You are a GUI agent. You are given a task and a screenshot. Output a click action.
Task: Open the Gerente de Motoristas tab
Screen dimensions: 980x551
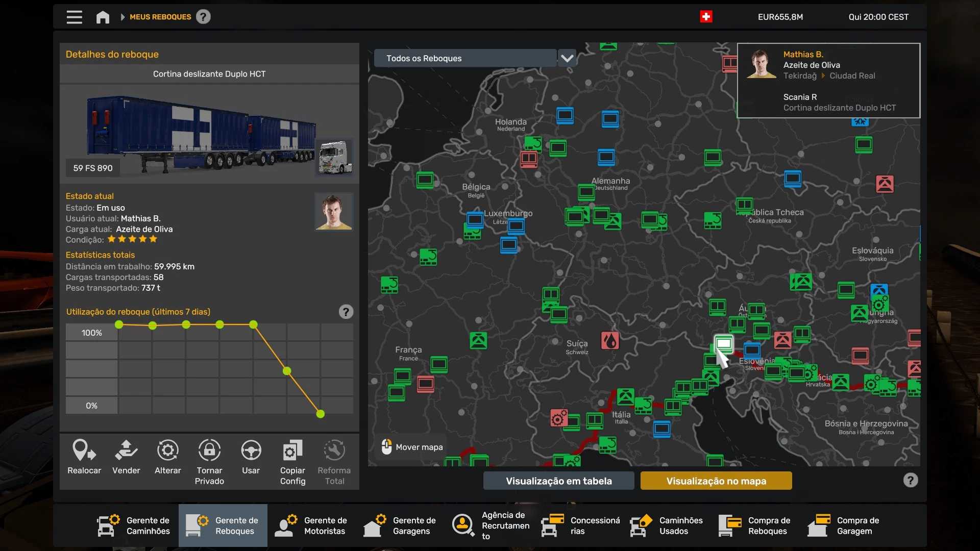click(x=312, y=525)
